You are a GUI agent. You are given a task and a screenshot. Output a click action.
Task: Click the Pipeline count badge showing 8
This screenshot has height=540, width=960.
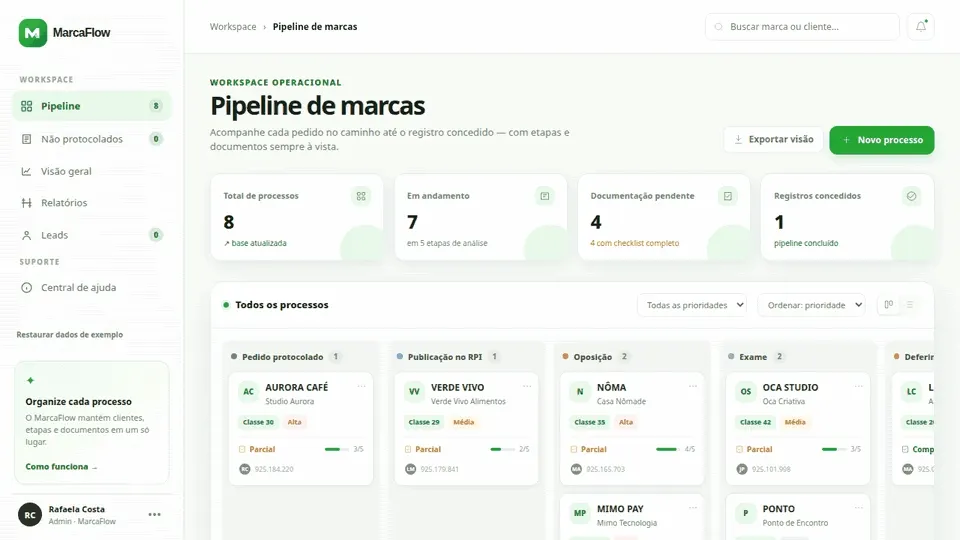pyautogui.click(x=156, y=106)
